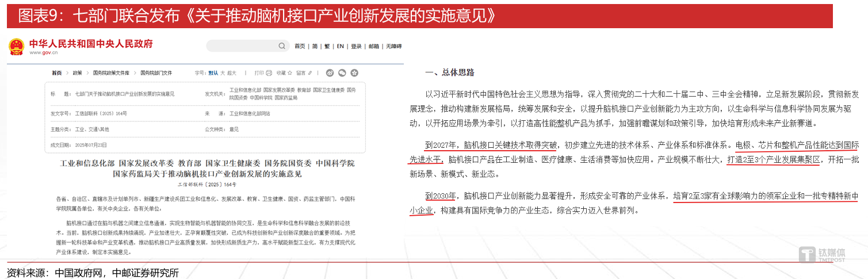Image resolution: width=868 pixels, height=279 pixels.
Task: Click document number 工信部联科〔2025〕164号 in info table
Action: [x=101, y=113]
